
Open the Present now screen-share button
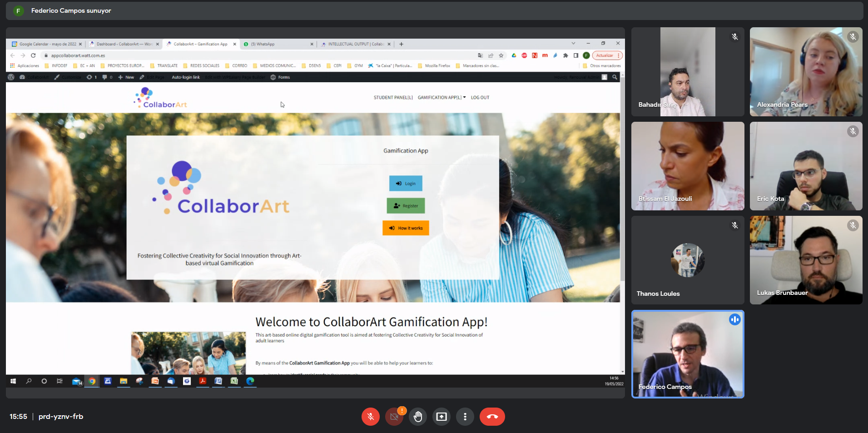[441, 417]
